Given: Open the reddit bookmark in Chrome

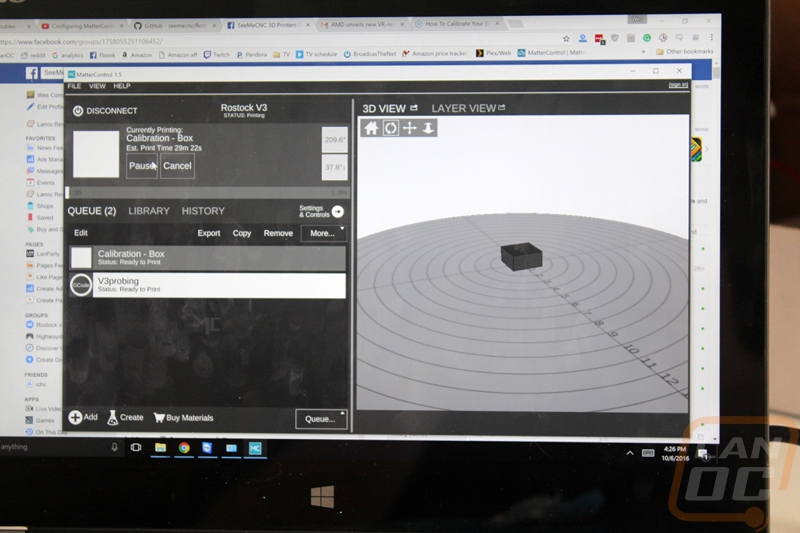Looking at the screenshot, I should [34, 55].
